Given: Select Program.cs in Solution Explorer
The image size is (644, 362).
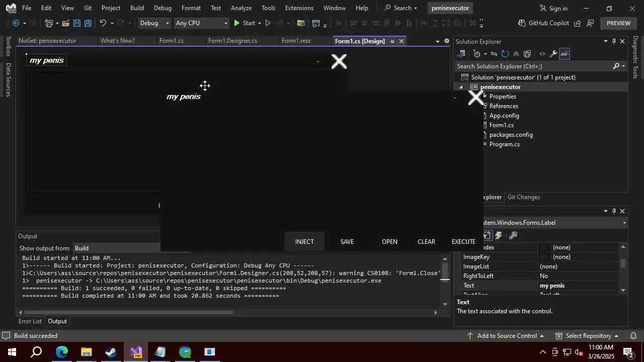Looking at the screenshot, I should (504, 144).
